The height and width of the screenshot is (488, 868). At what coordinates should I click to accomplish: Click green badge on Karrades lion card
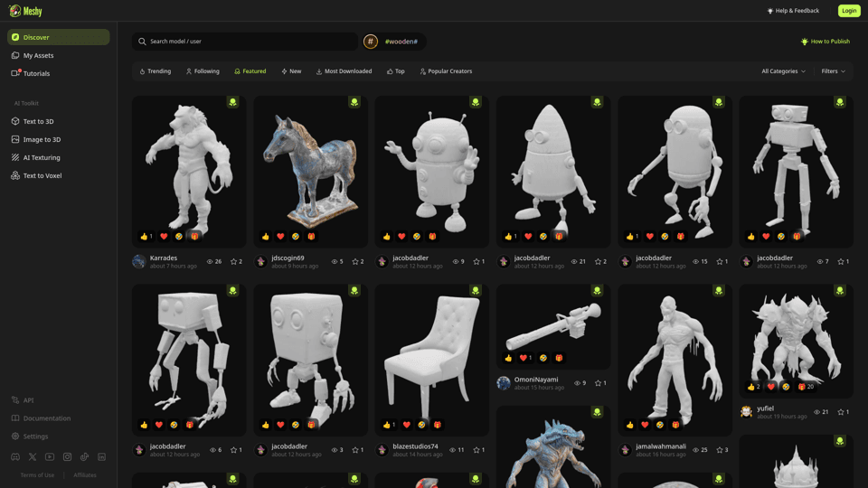click(x=233, y=102)
